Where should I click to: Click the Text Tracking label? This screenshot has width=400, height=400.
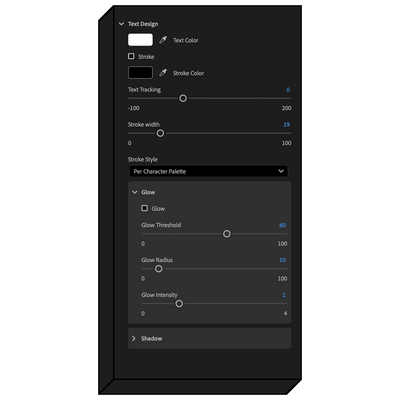coord(144,90)
